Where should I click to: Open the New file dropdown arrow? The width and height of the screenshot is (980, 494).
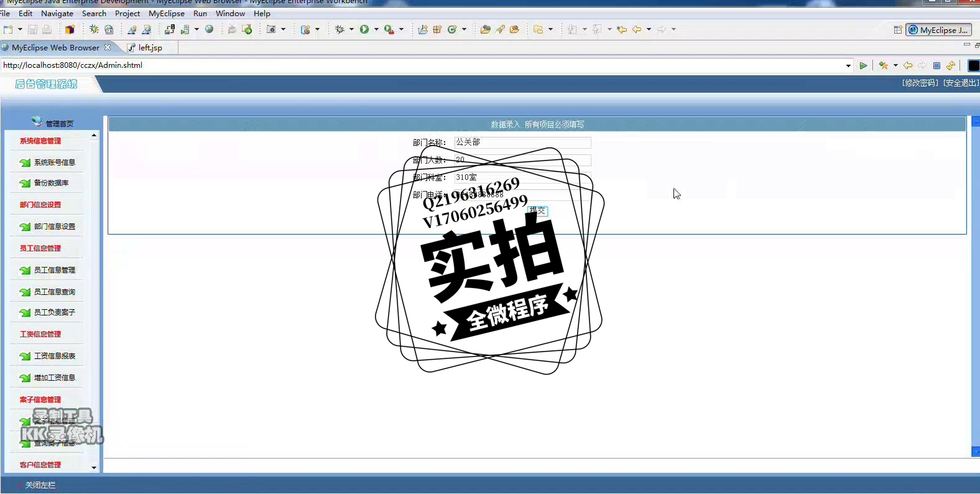point(20,29)
